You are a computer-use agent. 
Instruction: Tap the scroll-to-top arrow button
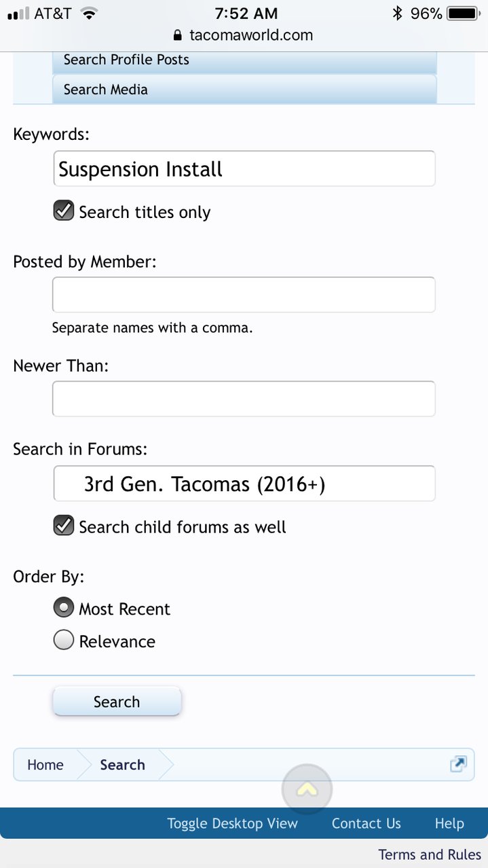coord(307,789)
